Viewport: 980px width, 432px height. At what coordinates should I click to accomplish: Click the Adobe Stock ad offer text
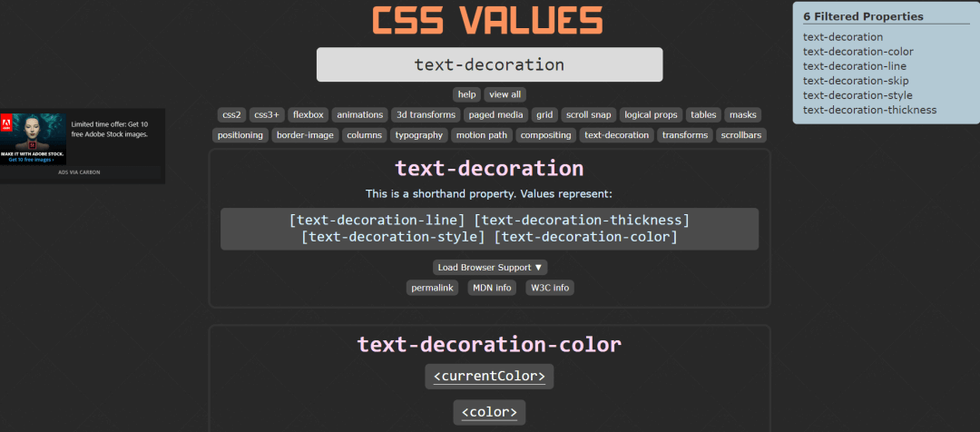click(110, 130)
